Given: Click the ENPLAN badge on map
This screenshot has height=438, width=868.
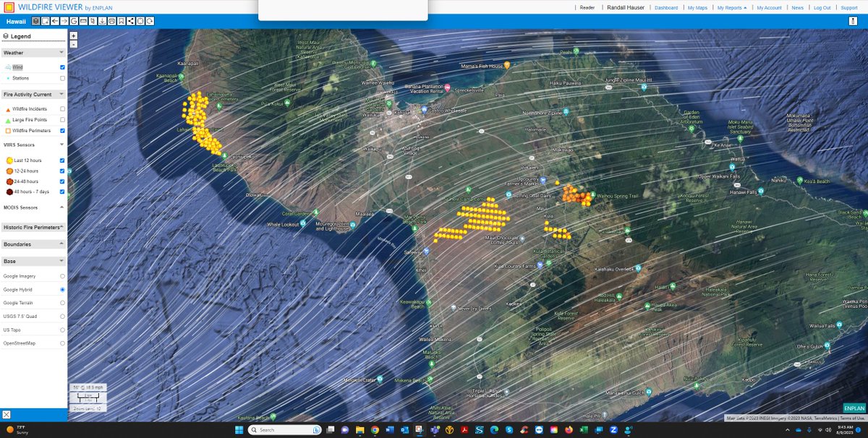Looking at the screenshot, I should tap(855, 408).
